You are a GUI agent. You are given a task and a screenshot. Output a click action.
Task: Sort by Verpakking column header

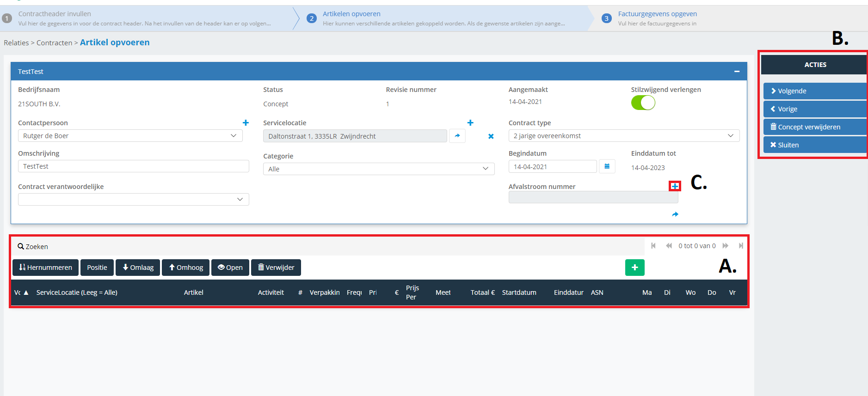point(325,292)
